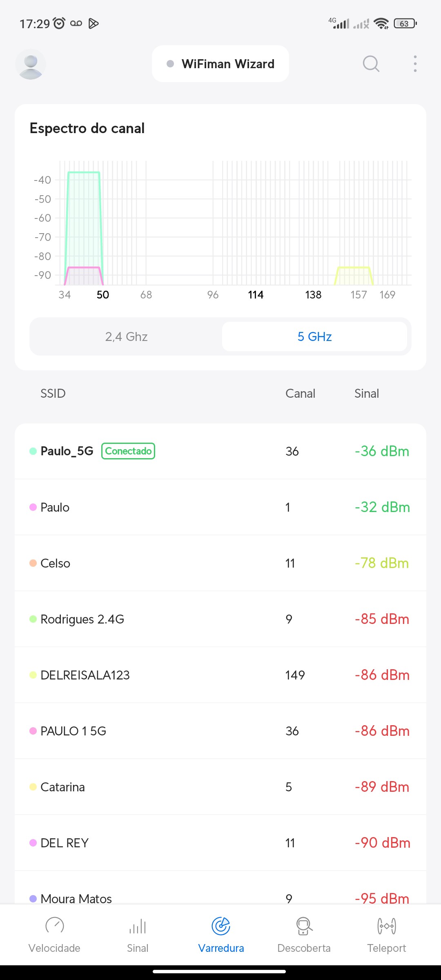The height and width of the screenshot is (980, 441).
Task: Tap the green Conectado badge
Action: tap(128, 451)
